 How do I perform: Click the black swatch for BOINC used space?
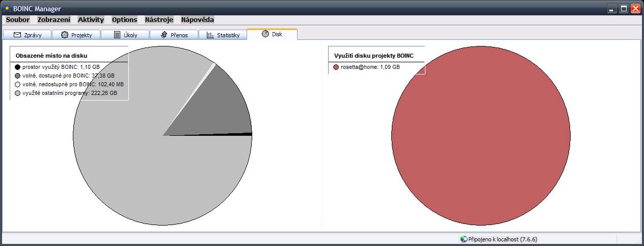(18, 67)
